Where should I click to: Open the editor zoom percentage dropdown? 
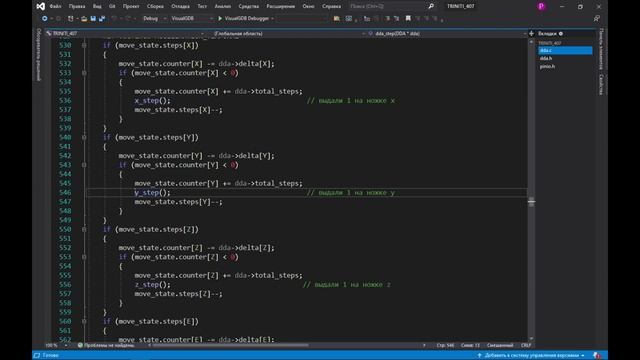coord(56,345)
